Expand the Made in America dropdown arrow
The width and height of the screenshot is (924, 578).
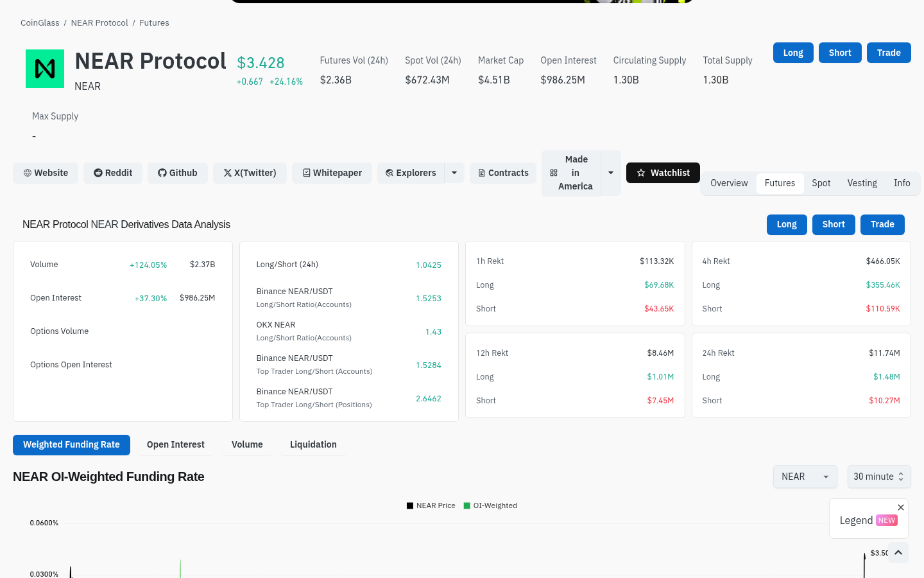611,173
